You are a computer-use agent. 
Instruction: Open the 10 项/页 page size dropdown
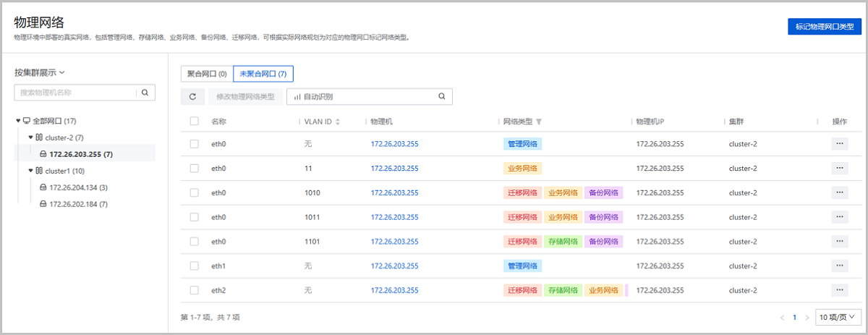pyautogui.click(x=837, y=317)
